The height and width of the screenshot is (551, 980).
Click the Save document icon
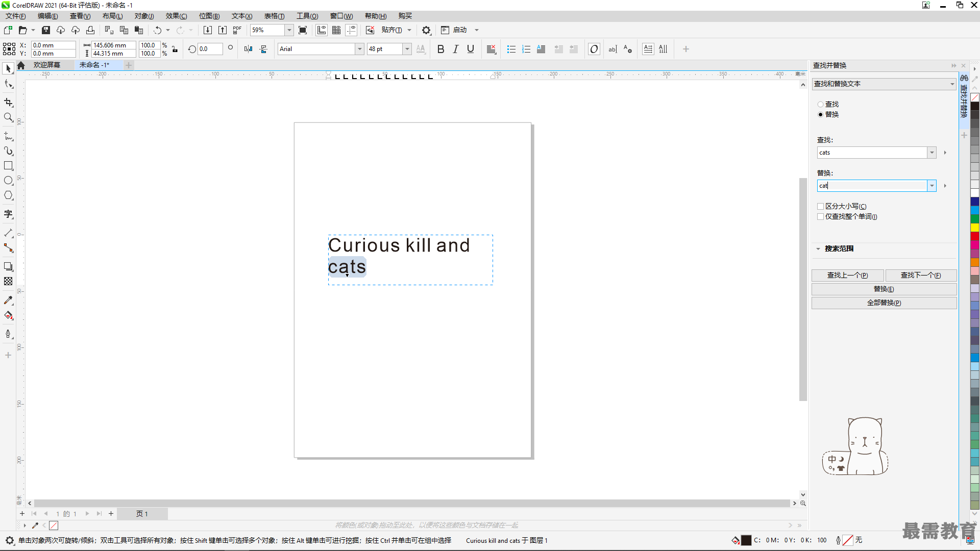(46, 30)
